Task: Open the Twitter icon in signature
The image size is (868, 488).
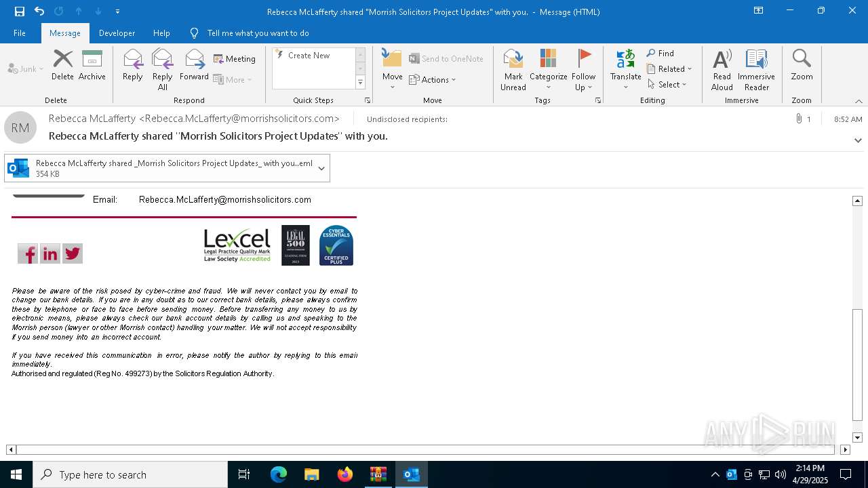Action: click(x=73, y=254)
